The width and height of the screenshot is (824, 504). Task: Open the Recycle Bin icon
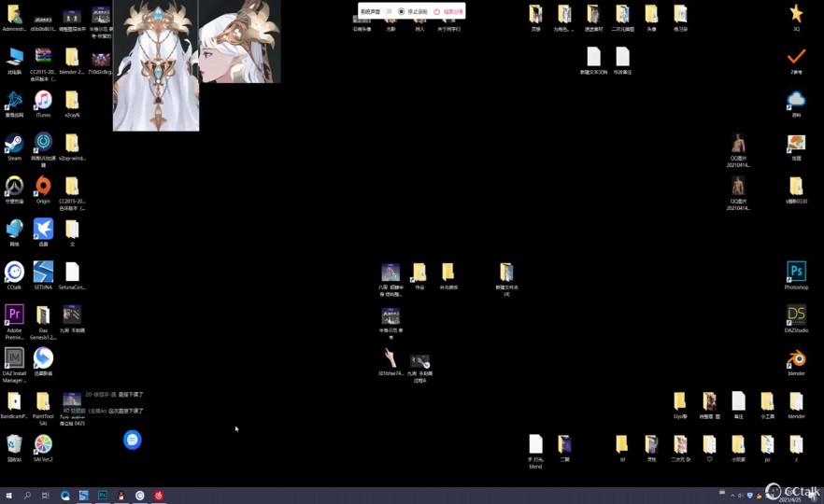14,448
